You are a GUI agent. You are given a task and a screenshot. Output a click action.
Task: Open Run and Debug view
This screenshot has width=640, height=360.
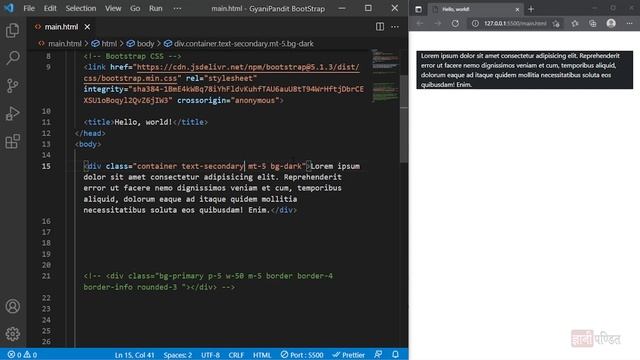point(13,113)
